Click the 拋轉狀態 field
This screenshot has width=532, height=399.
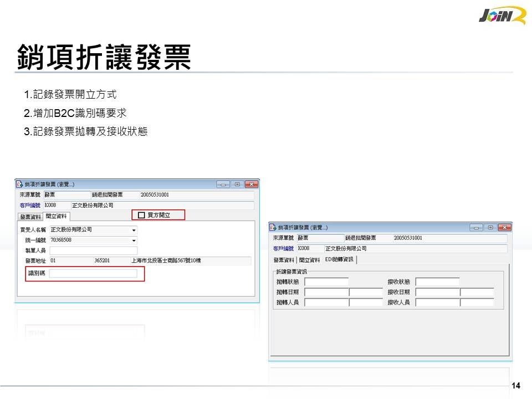pos(326,282)
